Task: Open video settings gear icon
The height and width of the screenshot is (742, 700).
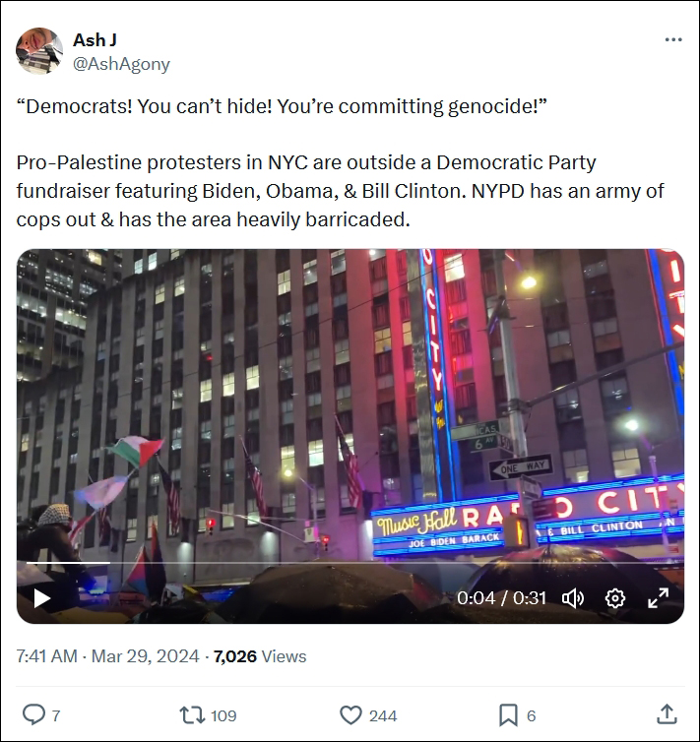Action: 614,598
